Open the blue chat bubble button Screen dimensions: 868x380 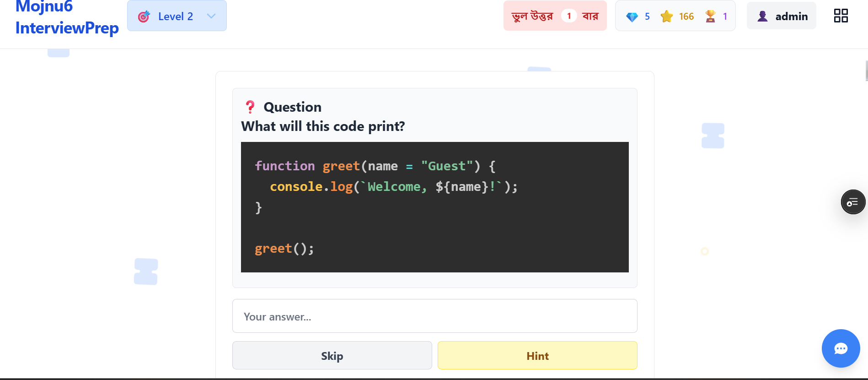[x=841, y=348]
